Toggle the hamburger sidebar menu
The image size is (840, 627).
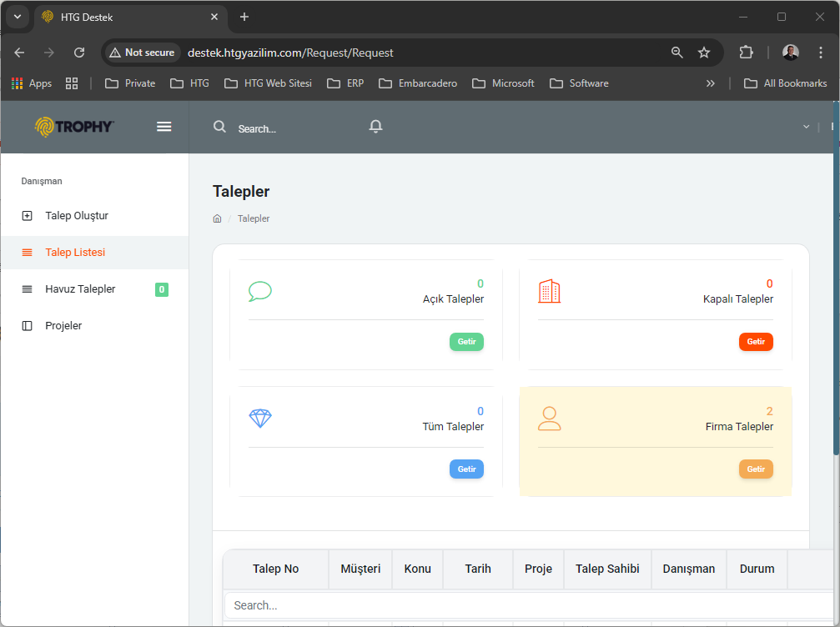(164, 126)
